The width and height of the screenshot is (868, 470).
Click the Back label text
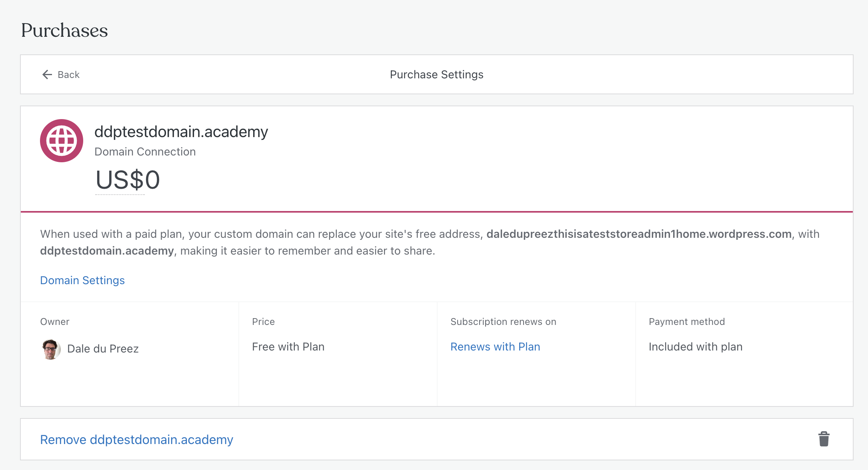[x=68, y=75]
